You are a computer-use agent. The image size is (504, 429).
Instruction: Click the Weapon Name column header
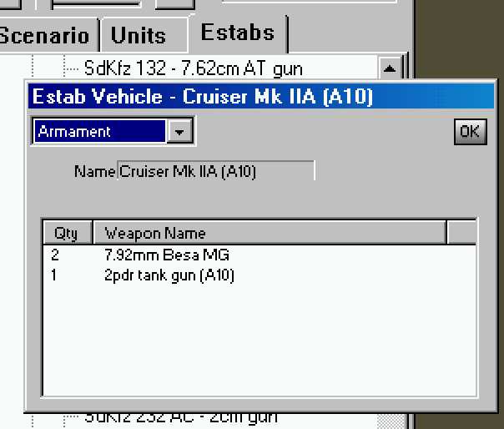coord(270,233)
